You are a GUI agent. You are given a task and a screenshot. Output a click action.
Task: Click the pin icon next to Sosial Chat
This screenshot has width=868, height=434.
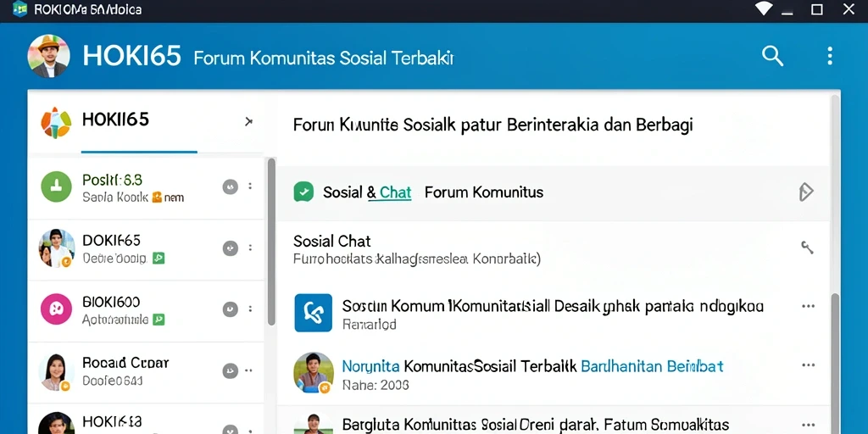tap(808, 248)
